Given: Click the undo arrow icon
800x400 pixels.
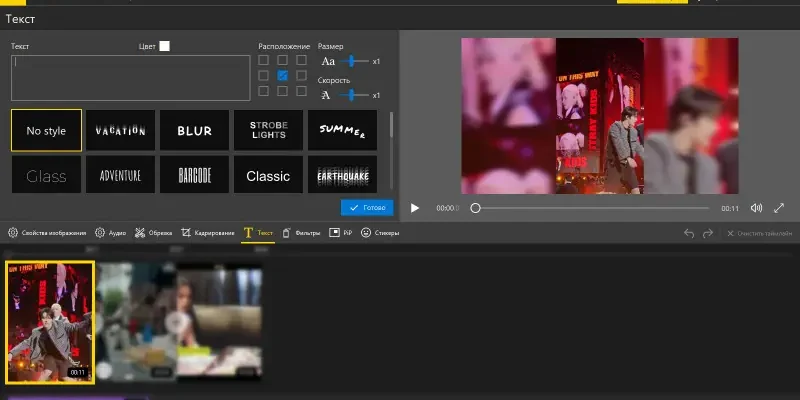Looking at the screenshot, I should pos(688,233).
